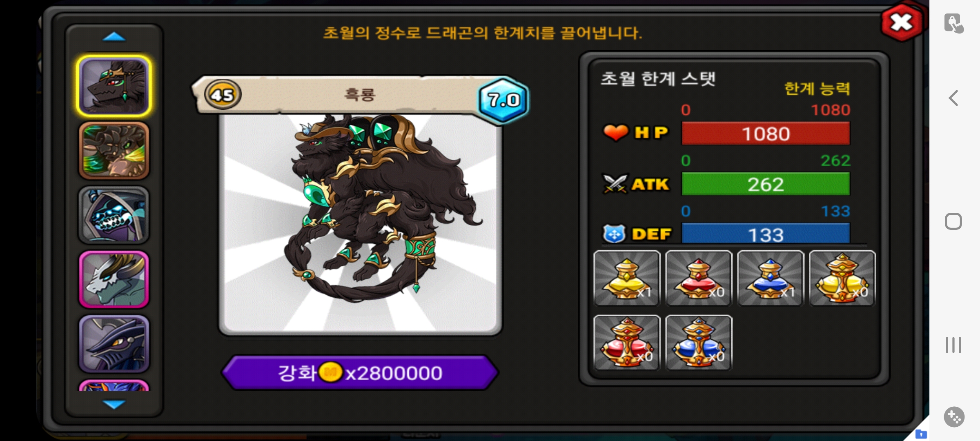Go back using Android back chevron

point(953,98)
